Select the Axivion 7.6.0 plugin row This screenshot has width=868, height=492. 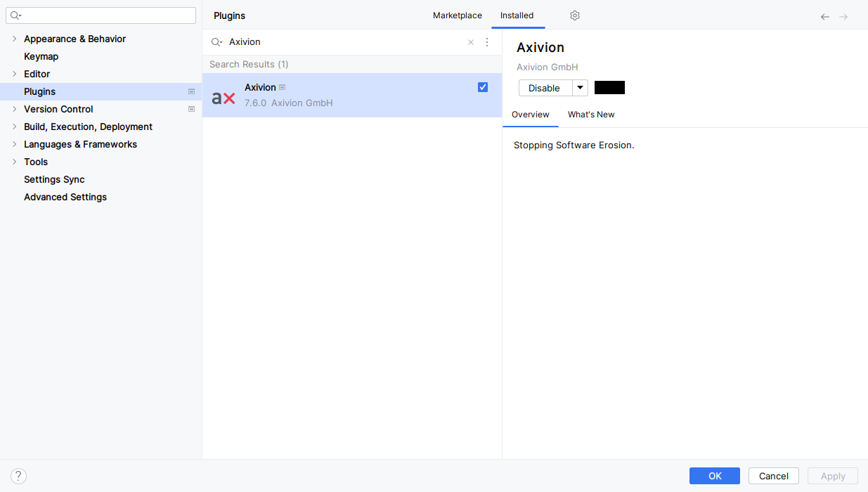tap(352, 95)
